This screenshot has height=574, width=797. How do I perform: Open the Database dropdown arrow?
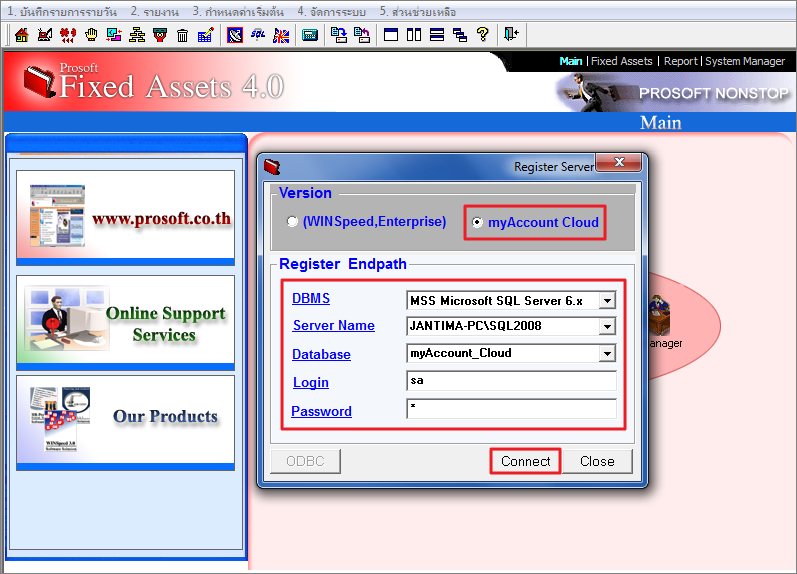tap(607, 353)
